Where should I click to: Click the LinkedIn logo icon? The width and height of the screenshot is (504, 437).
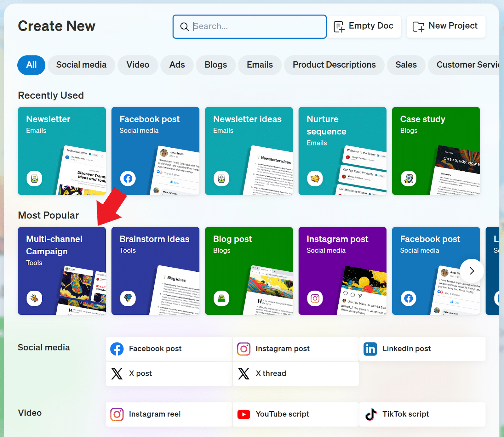[x=370, y=349]
